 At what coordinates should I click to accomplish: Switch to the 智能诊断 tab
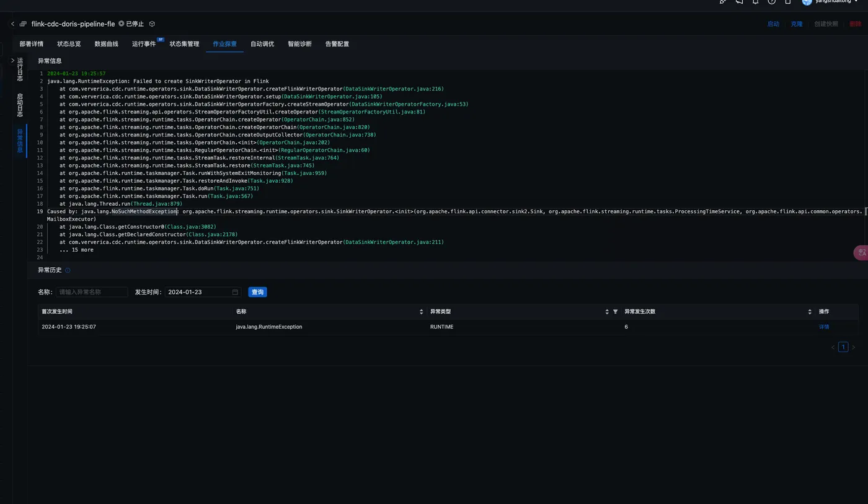300,44
